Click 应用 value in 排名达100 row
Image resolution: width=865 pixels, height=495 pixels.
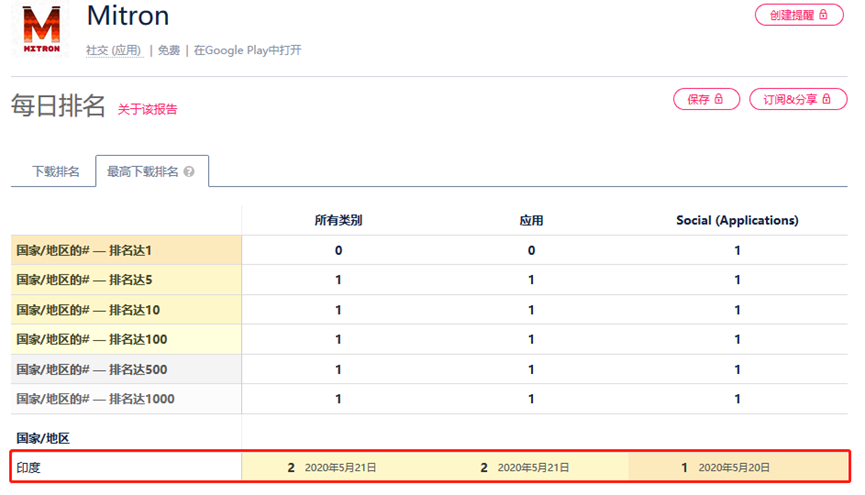click(531, 339)
